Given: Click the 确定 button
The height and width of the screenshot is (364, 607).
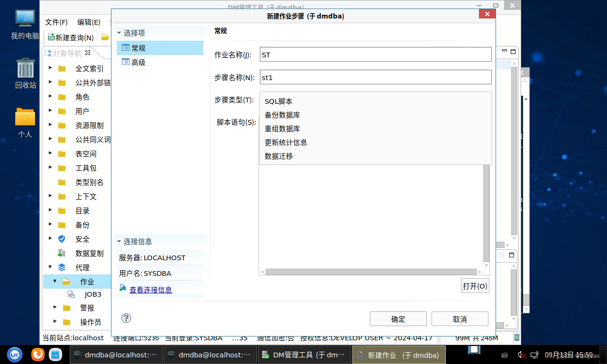Looking at the screenshot, I should click(398, 319).
